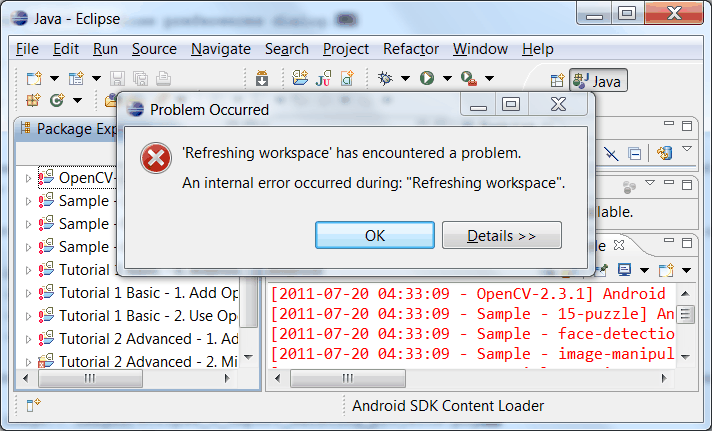The image size is (712, 431).
Task: Click the Console tab close X
Action: (x=618, y=245)
